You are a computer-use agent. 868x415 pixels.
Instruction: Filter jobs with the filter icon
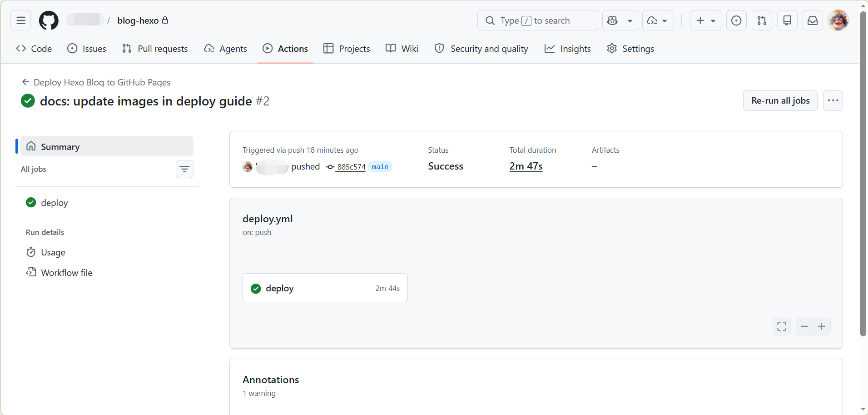pos(184,169)
